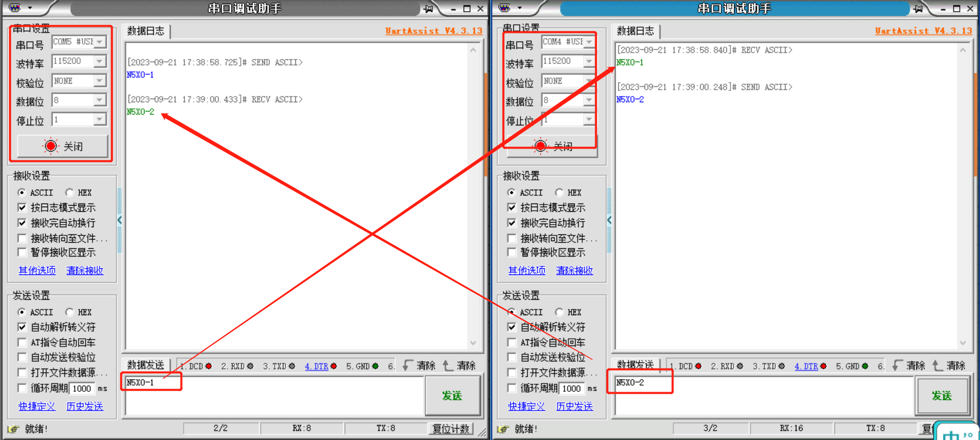Screen dimensions: 980x440
Task: Select 数据发送 tab in right window
Action: tap(635, 364)
